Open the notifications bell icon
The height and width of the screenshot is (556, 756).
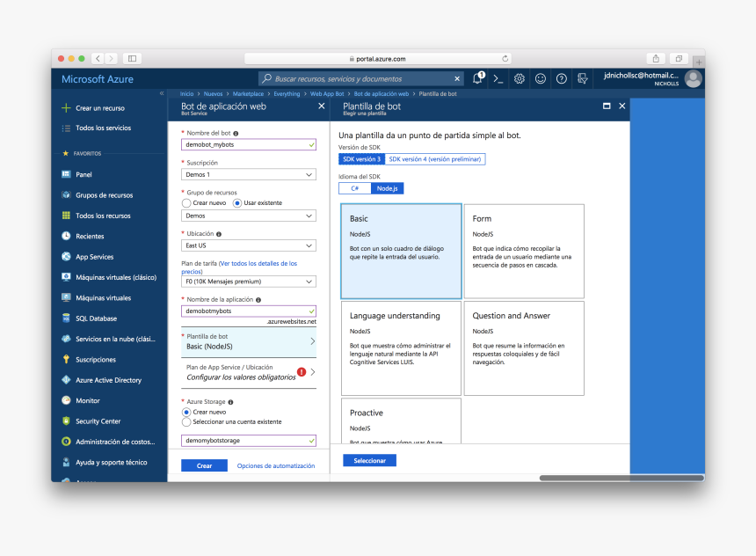pyautogui.click(x=478, y=78)
